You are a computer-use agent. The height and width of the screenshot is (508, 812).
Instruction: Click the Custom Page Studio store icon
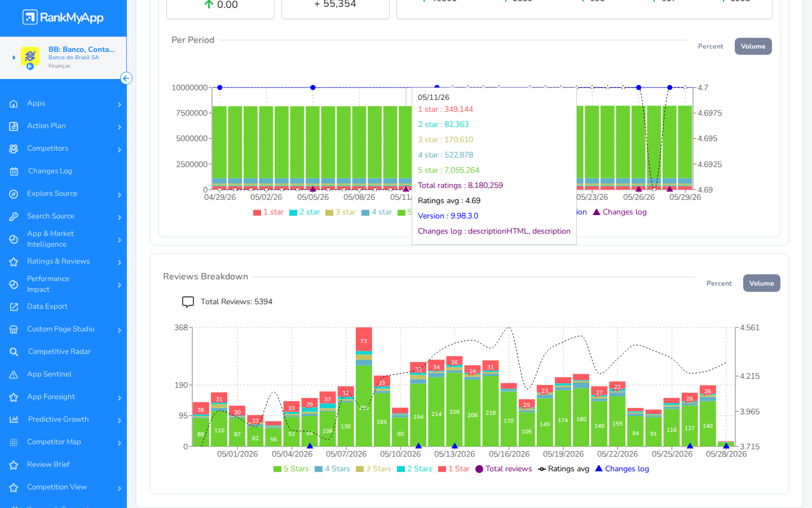(x=14, y=330)
